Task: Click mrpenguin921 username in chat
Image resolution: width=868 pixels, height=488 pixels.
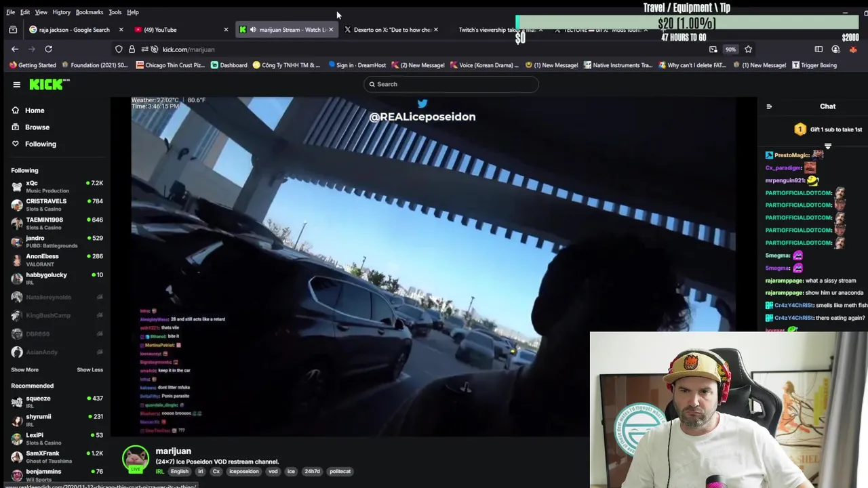Action: (x=785, y=180)
